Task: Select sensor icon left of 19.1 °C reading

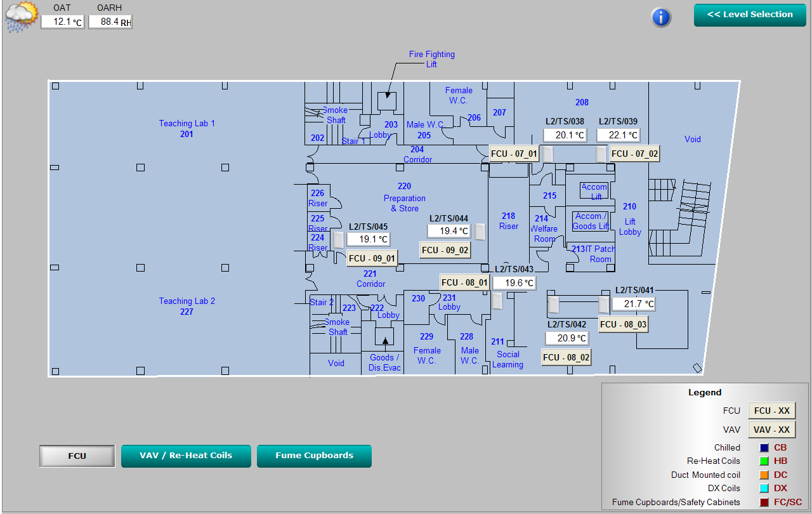Action: pyautogui.click(x=339, y=239)
